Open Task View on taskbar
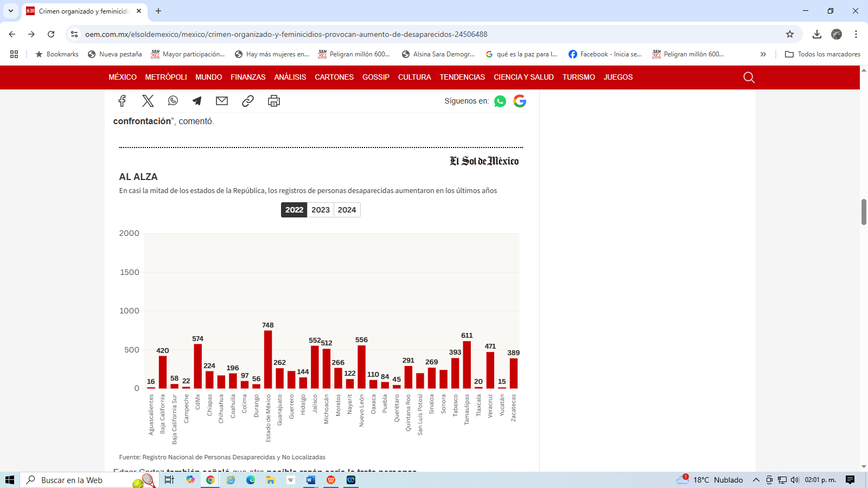This screenshot has height=488, width=868. click(x=169, y=480)
